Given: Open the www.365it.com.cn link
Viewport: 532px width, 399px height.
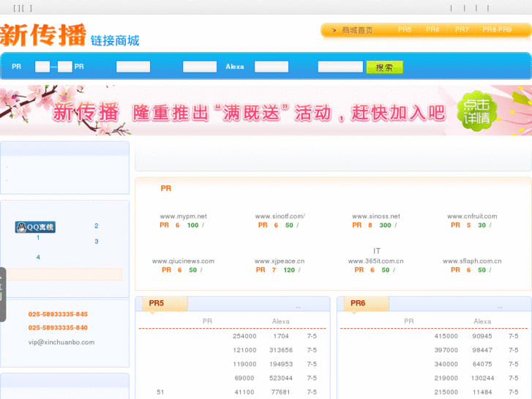Looking at the screenshot, I should coord(376,261).
